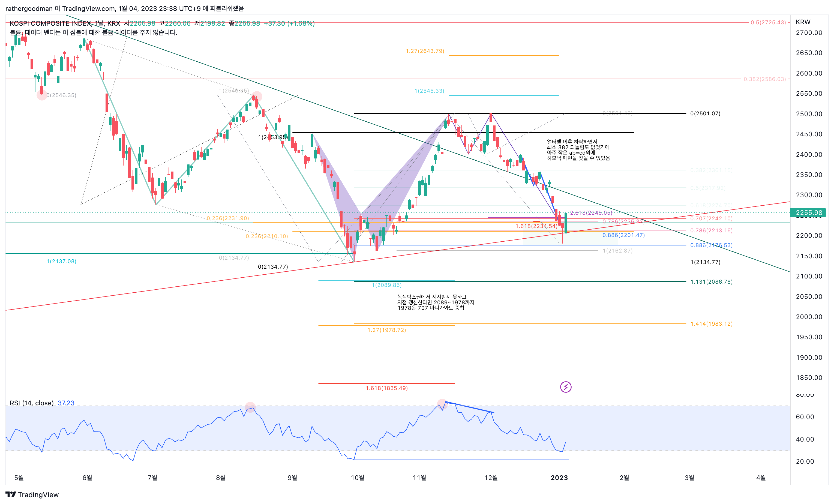
Task: Select the 0.886(2201.47) blue level label
Action: click(x=623, y=235)
